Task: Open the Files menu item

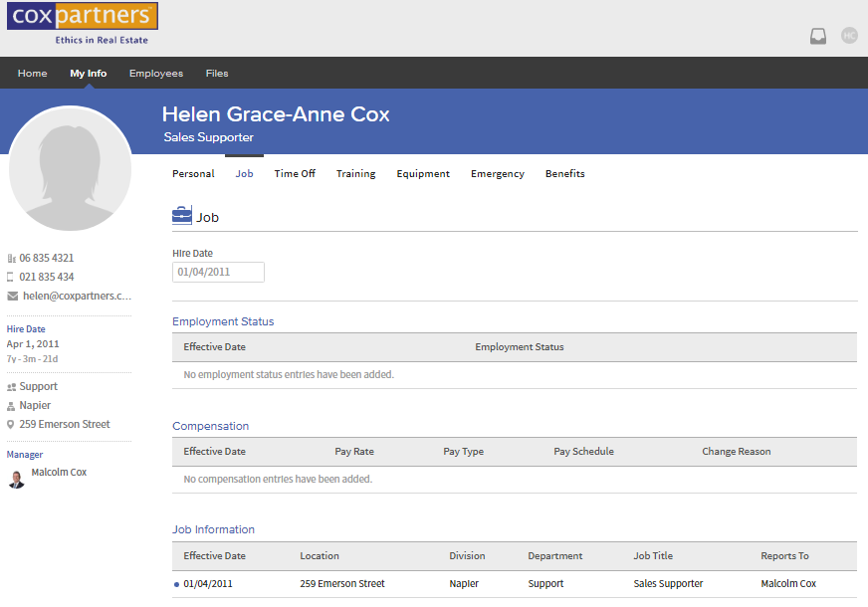Action: (217, 74)
